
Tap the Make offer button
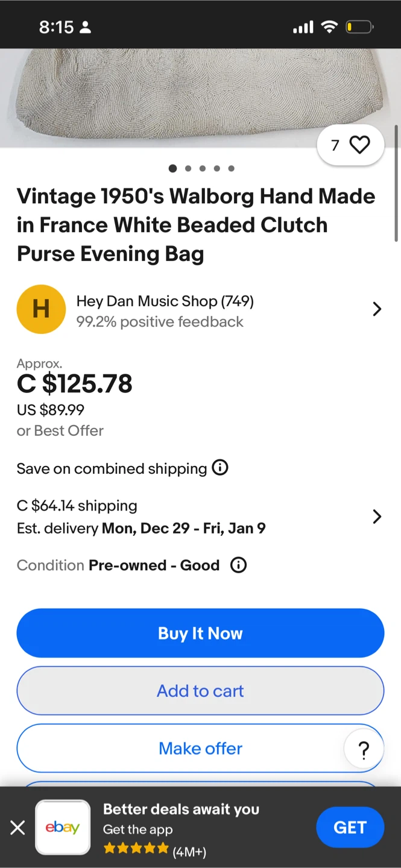200,748
